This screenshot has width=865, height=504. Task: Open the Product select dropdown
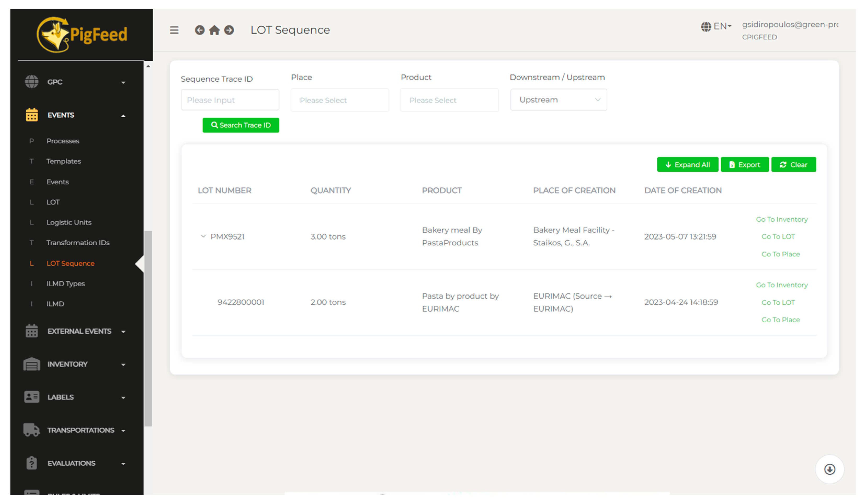click(449, 100)
